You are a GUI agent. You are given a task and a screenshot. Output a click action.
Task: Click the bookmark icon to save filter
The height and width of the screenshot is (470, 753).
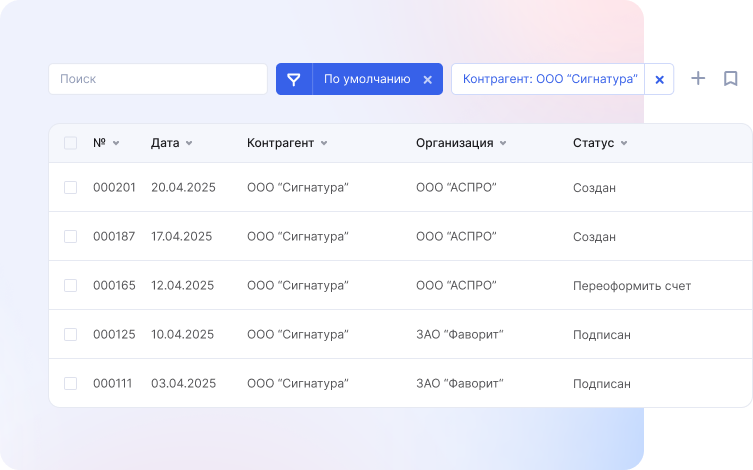pos(730,79)
